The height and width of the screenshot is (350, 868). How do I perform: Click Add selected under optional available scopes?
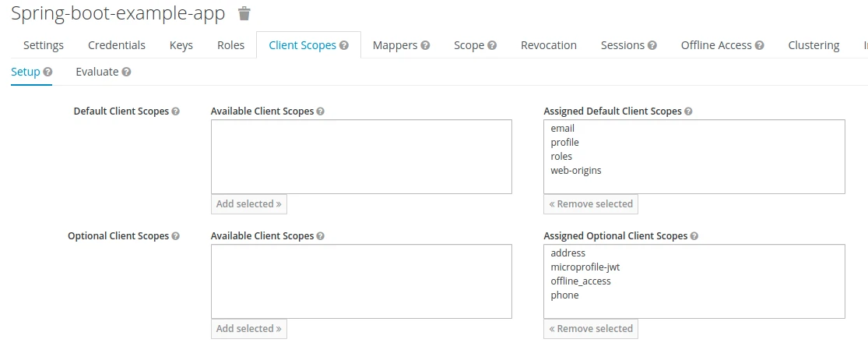coord(248,329)
